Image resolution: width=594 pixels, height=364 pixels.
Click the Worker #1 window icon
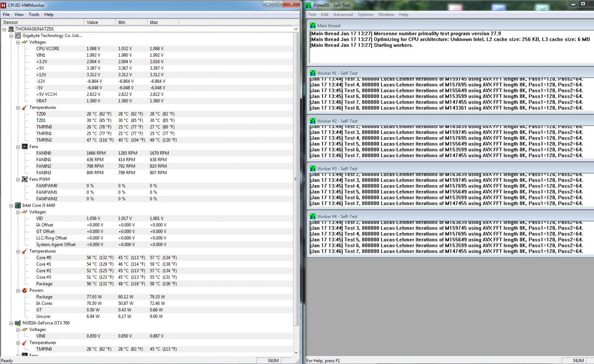(x=313, y=73)
